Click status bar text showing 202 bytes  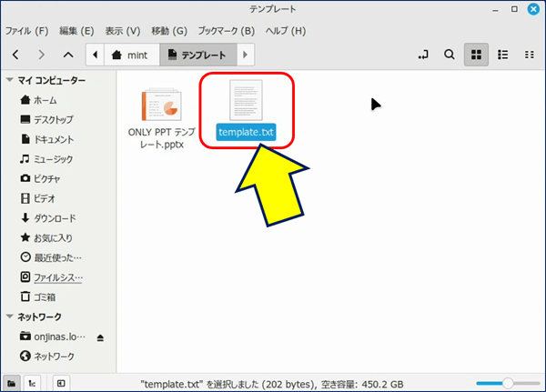coord(272,385)
